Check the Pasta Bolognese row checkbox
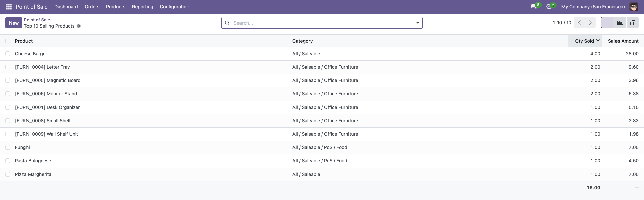This screenshot has width=644, height=200. coord(8,161)
